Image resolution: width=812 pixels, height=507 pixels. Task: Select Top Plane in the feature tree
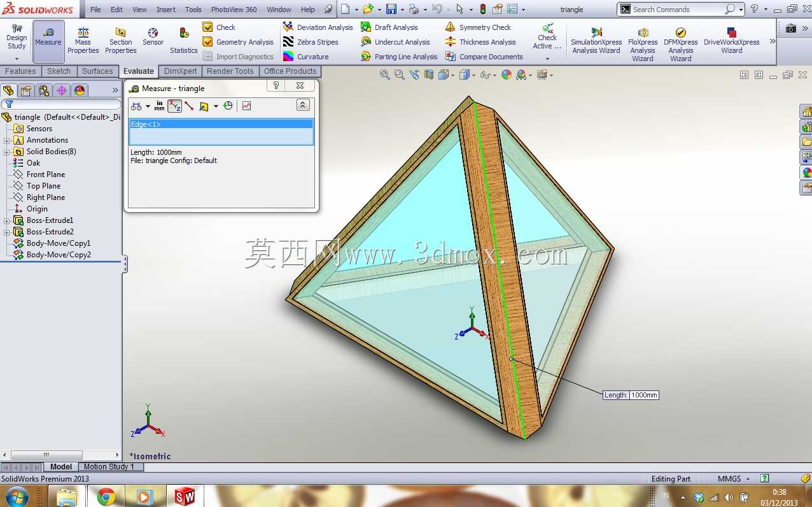(43, 186)
